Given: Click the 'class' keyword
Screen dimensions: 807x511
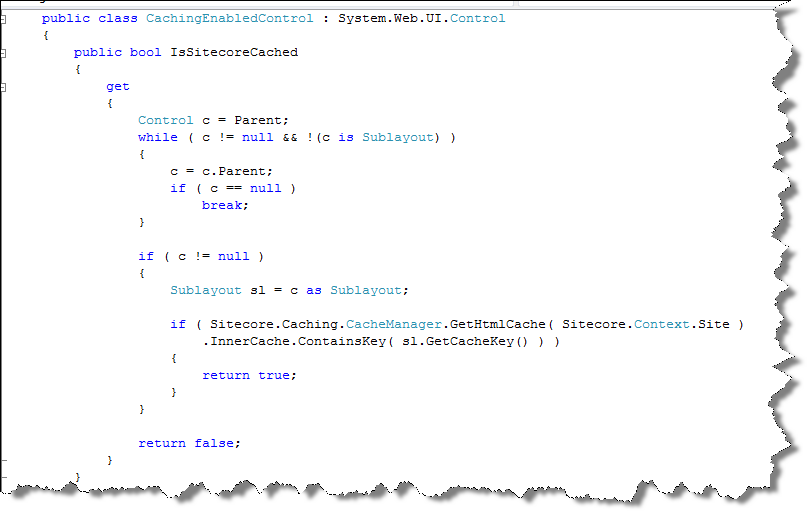Looking at the screenshot, I should coord(118,19).
